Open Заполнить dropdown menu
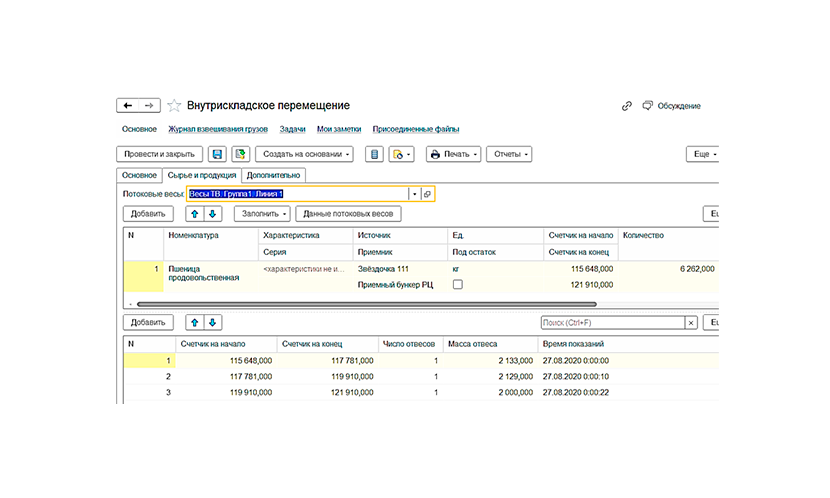 [262, 214]
